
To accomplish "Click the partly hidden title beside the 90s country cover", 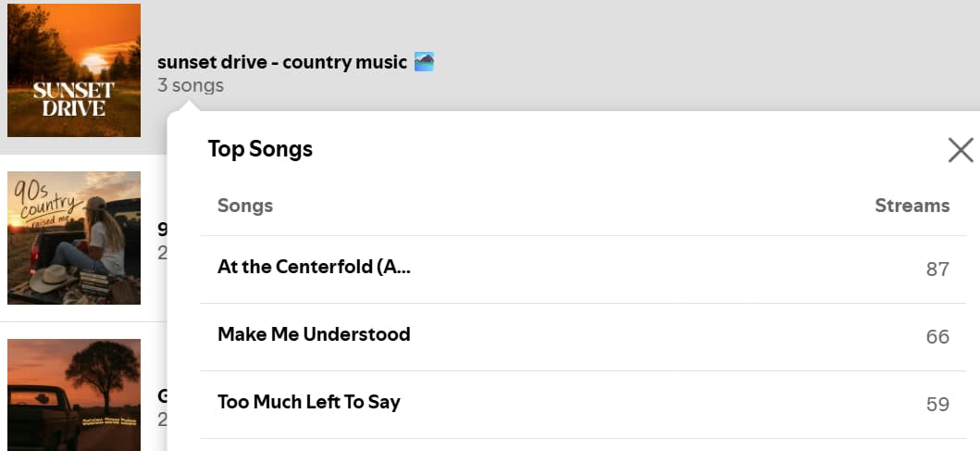I will pyautogui.click(x=163, y=230).
